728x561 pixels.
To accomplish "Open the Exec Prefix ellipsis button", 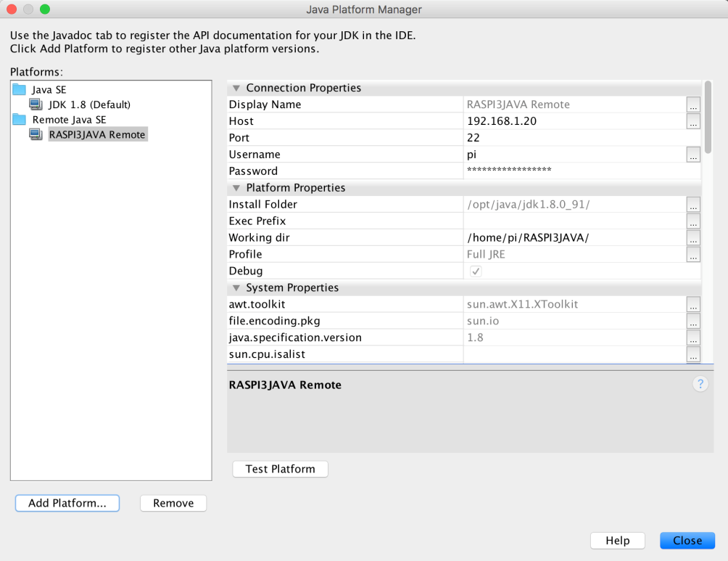I will tap(693, 221).
